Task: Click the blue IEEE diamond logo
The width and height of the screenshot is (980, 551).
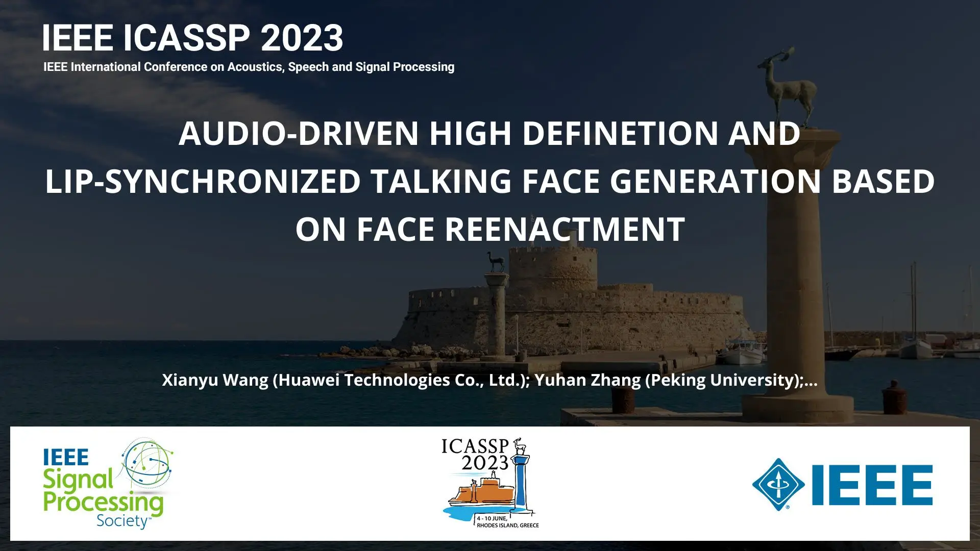Action: 842,485
